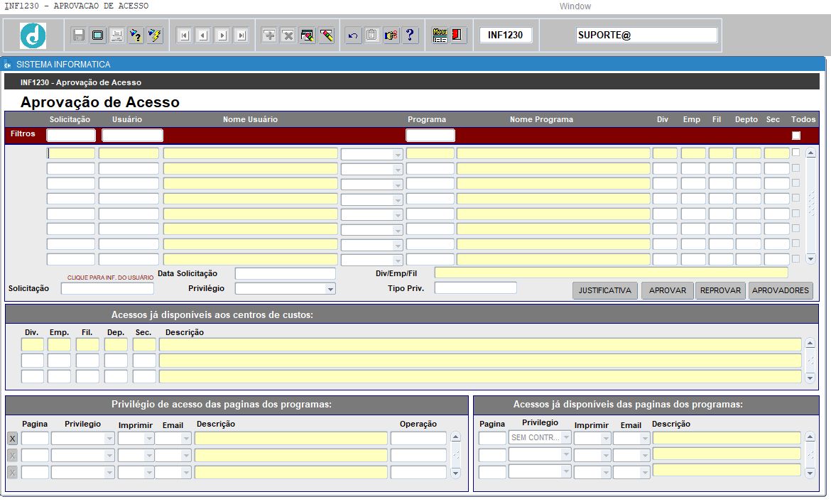
Task: Click the red exit door icon
Action: click(x=457, y=35)
